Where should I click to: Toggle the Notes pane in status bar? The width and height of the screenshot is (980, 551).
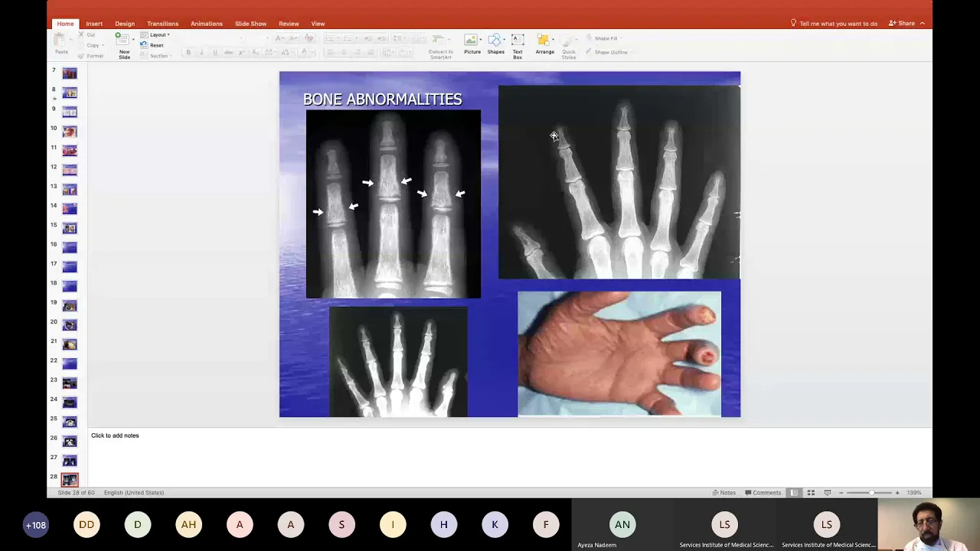point(724,493)
